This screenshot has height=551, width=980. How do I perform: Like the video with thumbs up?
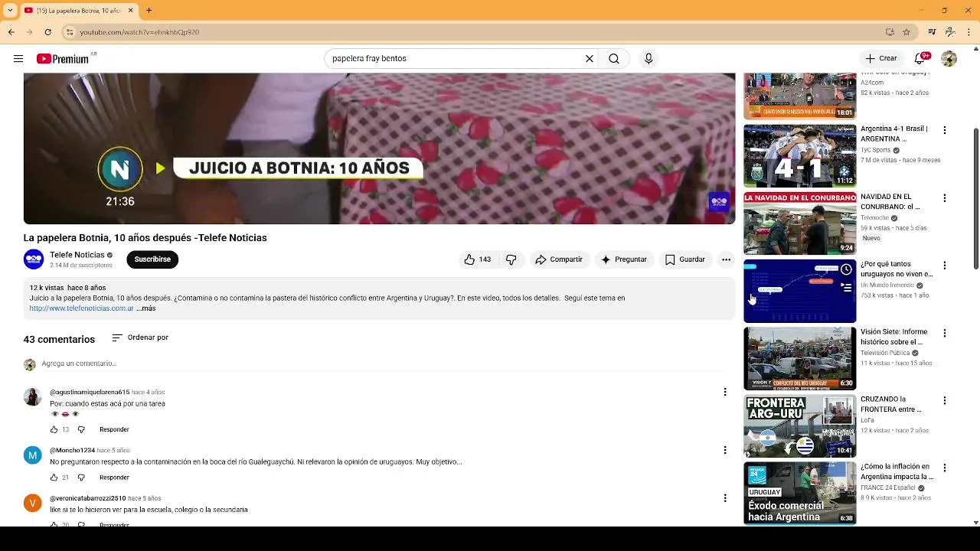(x=478, y=259)
